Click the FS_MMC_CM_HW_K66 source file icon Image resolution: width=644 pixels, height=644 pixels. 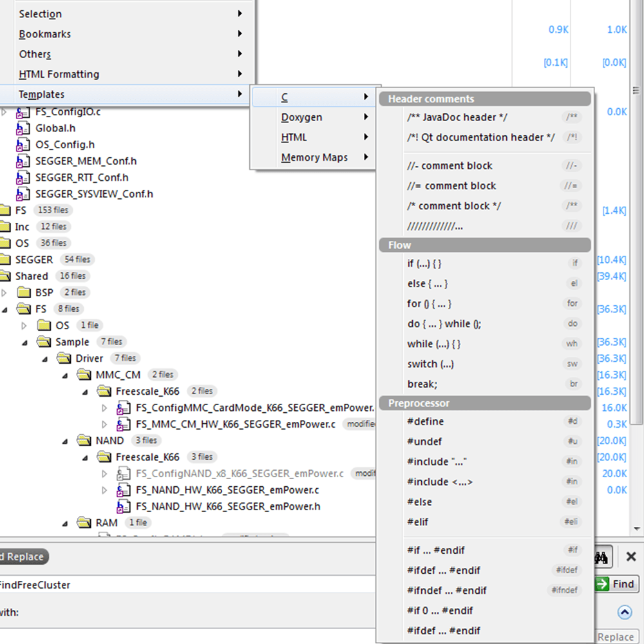click(x=124, y=424)
